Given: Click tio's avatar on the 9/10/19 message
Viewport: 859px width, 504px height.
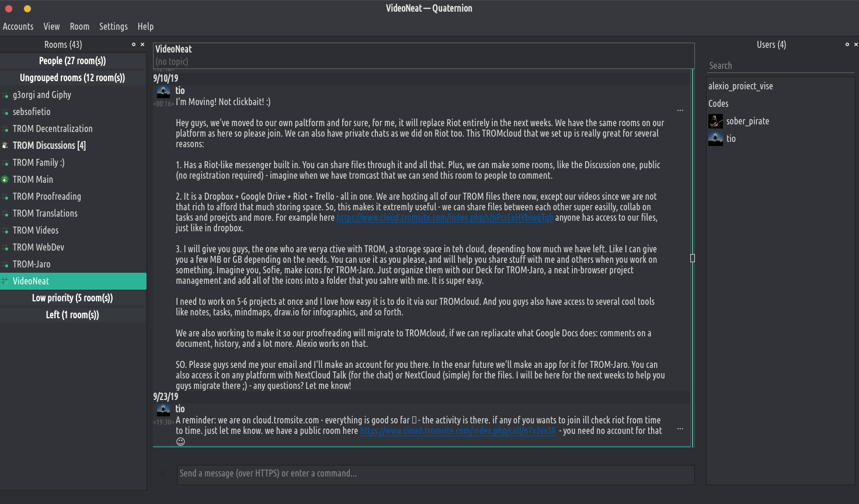Looking at the screenshot, I should [x=164, y=91].
